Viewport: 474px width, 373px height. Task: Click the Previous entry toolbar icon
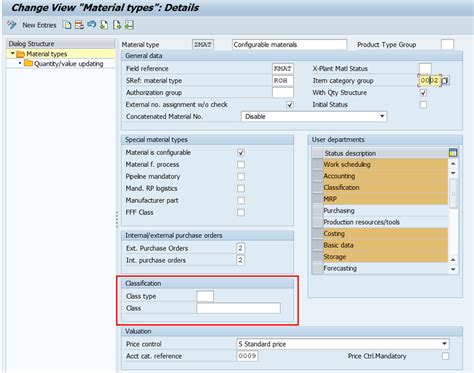pos(104,25)
